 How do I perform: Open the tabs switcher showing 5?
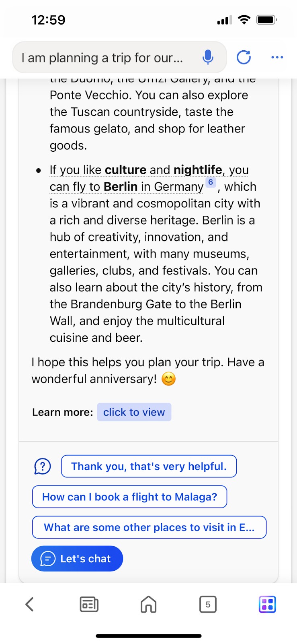click(208, 604)
